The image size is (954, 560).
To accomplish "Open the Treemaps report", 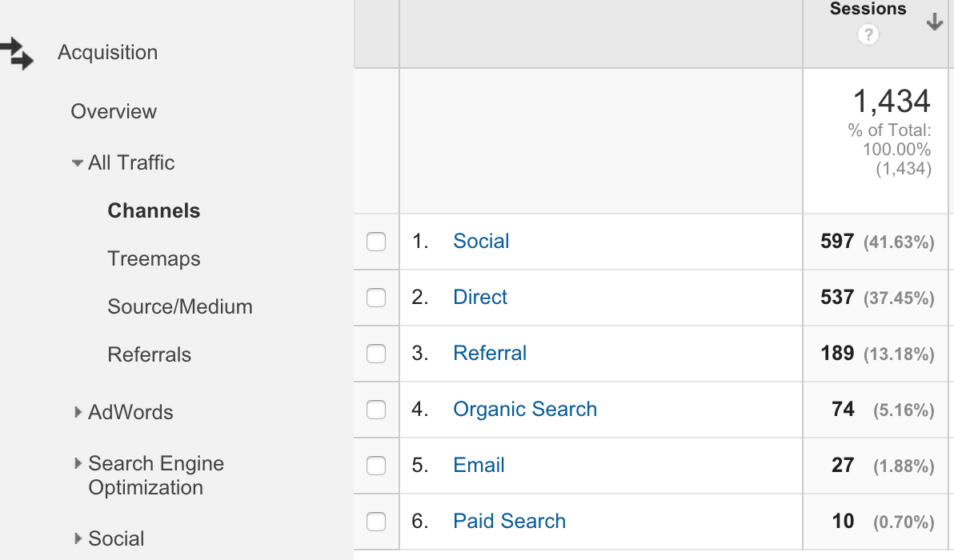I will pyautogui.click(x=154, y=258).
